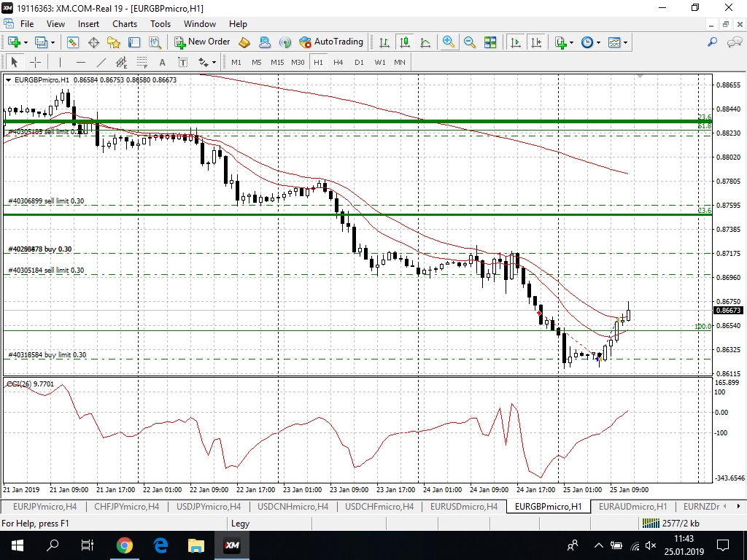The width and height of the screenshot is (747, 560).
Task: Click the New Order button
Action: pos(202,42)
